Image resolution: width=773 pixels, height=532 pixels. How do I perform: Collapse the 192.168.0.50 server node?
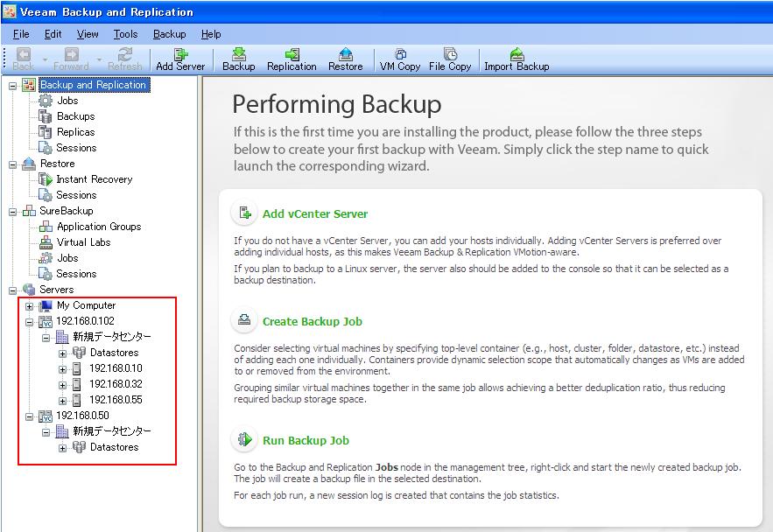point(30,416)
